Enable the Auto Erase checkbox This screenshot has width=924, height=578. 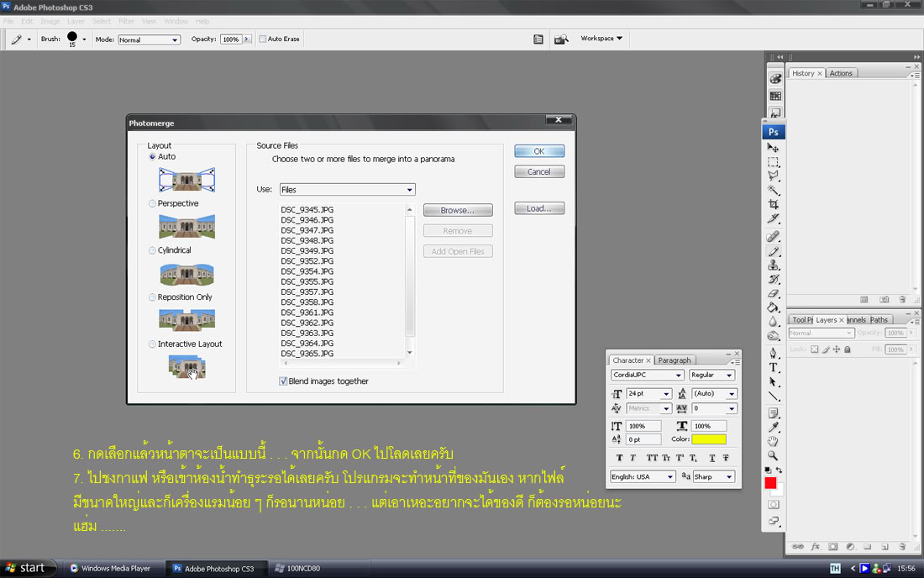(263, 39)
